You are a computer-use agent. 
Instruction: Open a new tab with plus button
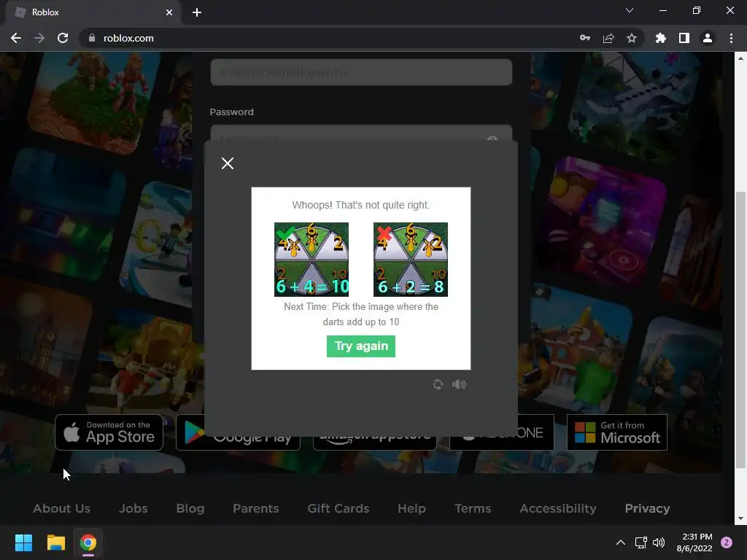(197, 12)
